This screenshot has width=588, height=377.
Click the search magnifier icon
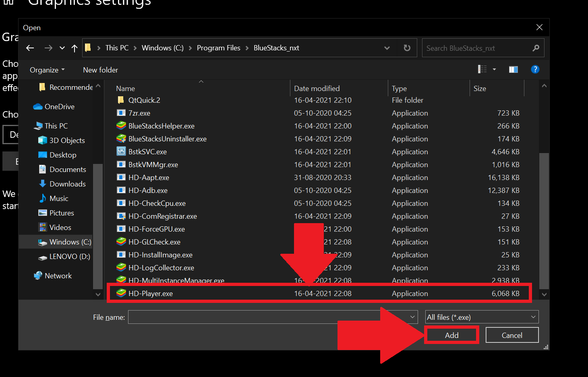click(536, 48)
